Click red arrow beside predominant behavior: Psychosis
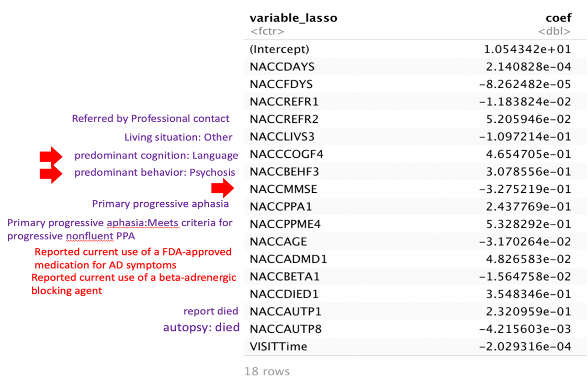This screenshot has width=588, height=383. click(51, 173)
